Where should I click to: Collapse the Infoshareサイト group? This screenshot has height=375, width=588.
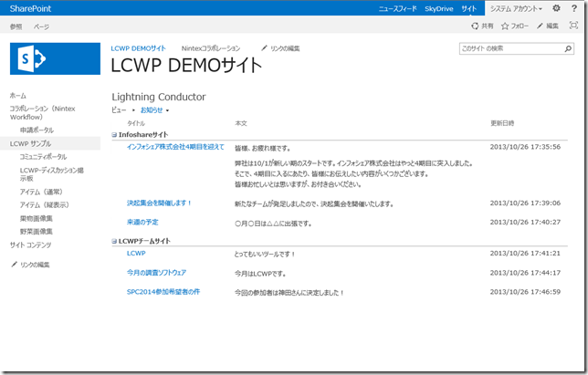point(114,135)
